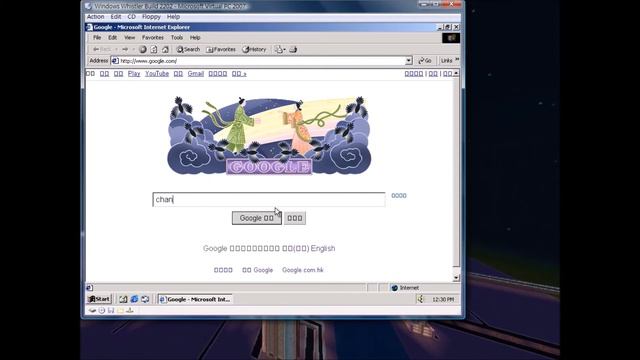Click the IE status bar page icon

[89, 288]
